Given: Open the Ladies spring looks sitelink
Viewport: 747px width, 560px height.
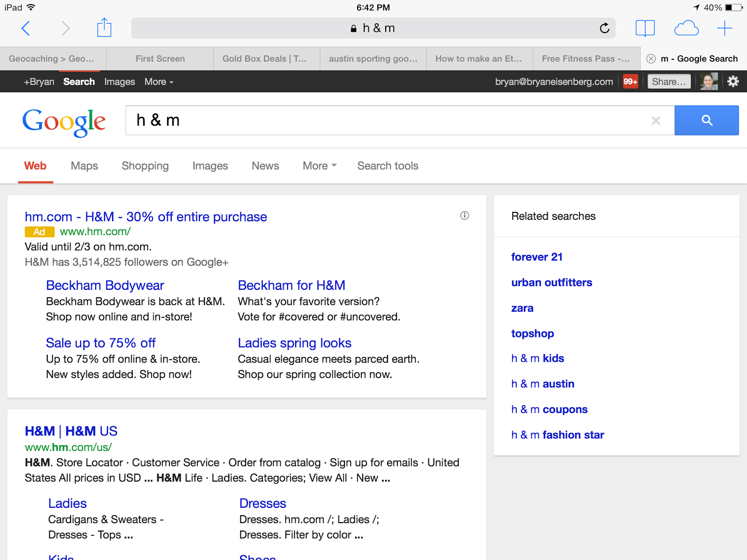Looking at the screenshot, I should pos(295,343).
